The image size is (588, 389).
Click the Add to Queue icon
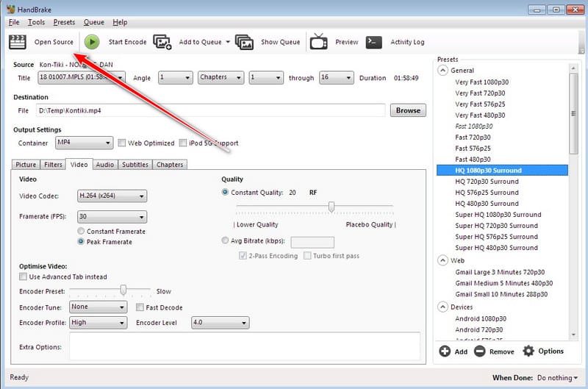point(162,42)
